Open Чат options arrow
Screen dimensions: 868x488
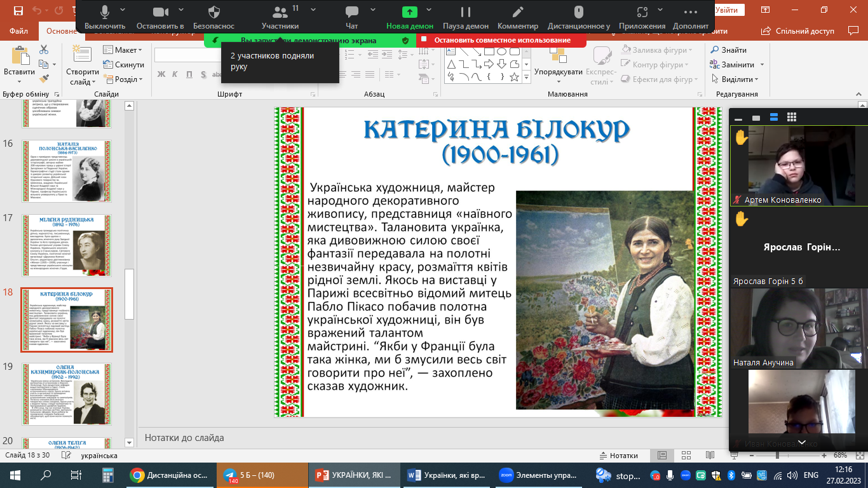(x=372, y=11)
